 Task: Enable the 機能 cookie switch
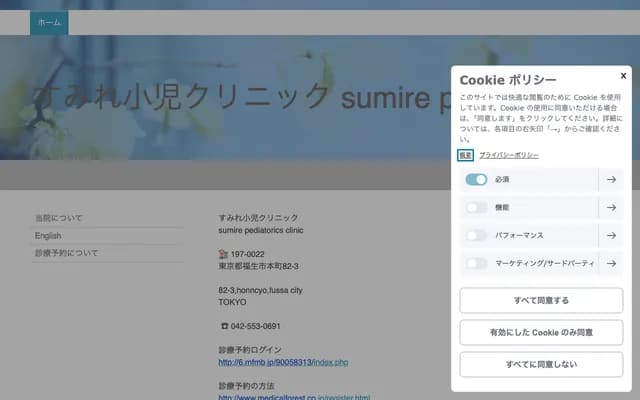click(476, 207)
